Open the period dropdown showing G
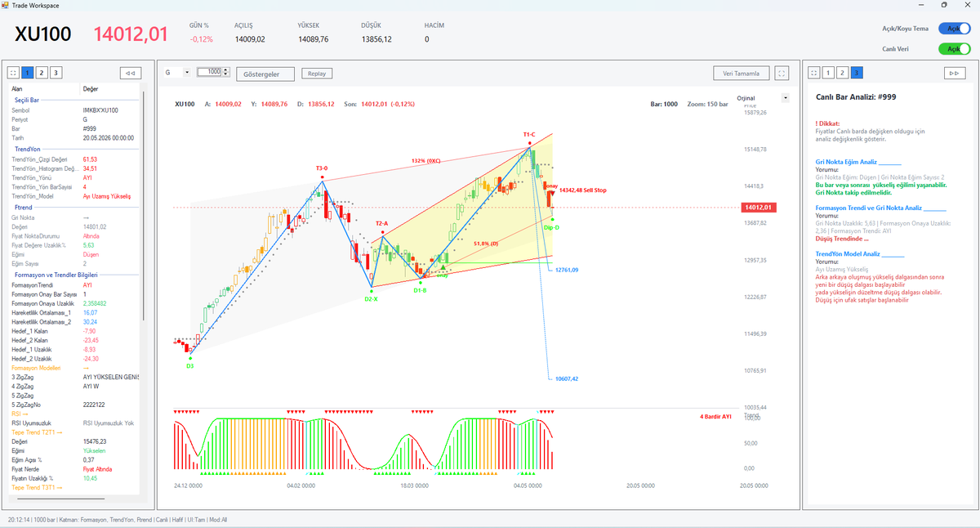Screen dimensions: 980x528 tap(176, 72)
